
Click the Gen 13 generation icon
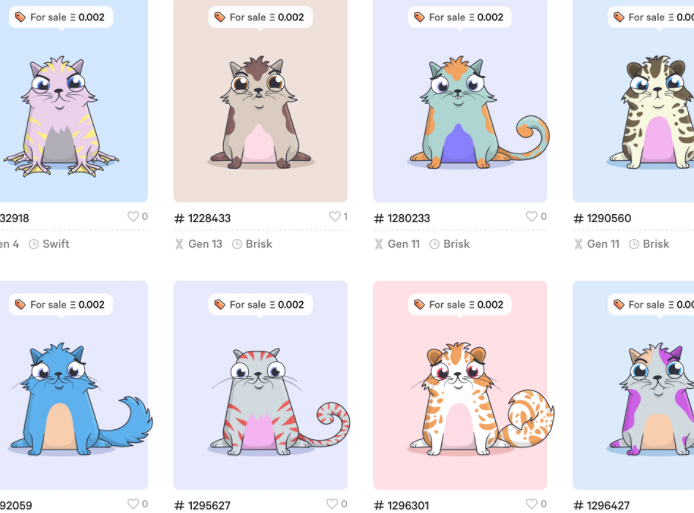point(179,244)
